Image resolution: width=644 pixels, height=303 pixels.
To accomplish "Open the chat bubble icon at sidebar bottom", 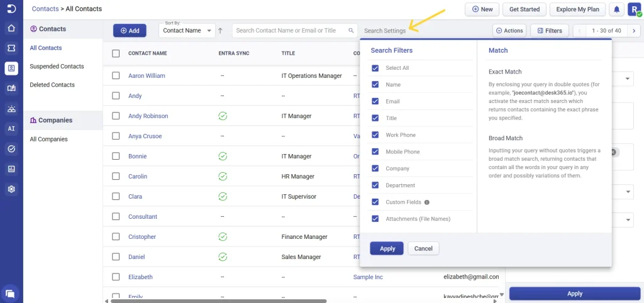I will [x=11, y=294].
